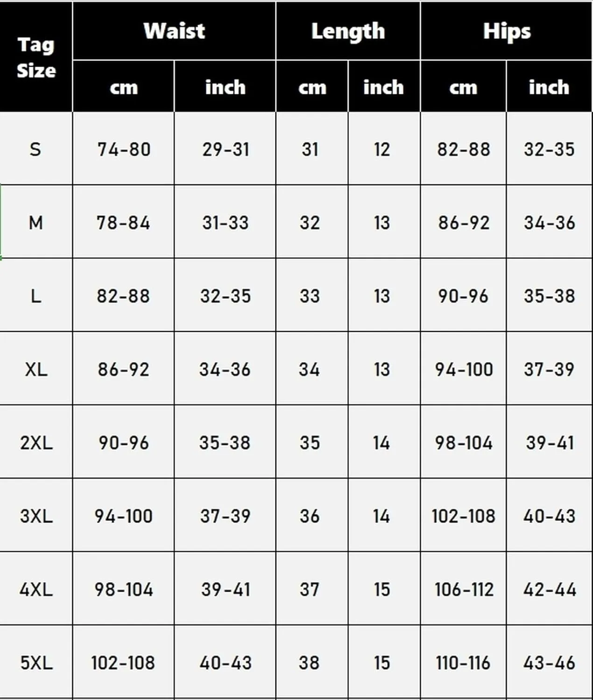Viewport: 593px width, 700px height.
Task: Click hips 94-100 cm cell
Action: (463, 369)
